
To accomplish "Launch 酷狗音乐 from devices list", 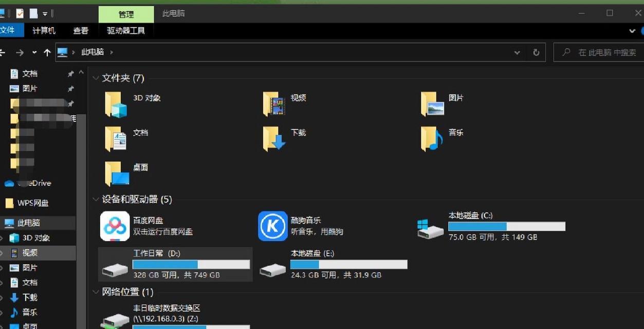I will click(273, 226).
